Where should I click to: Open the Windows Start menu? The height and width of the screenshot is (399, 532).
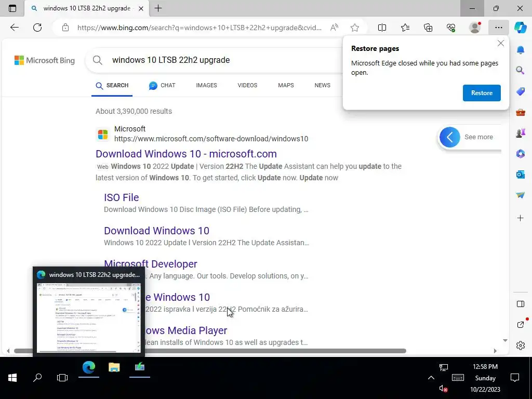12,378
